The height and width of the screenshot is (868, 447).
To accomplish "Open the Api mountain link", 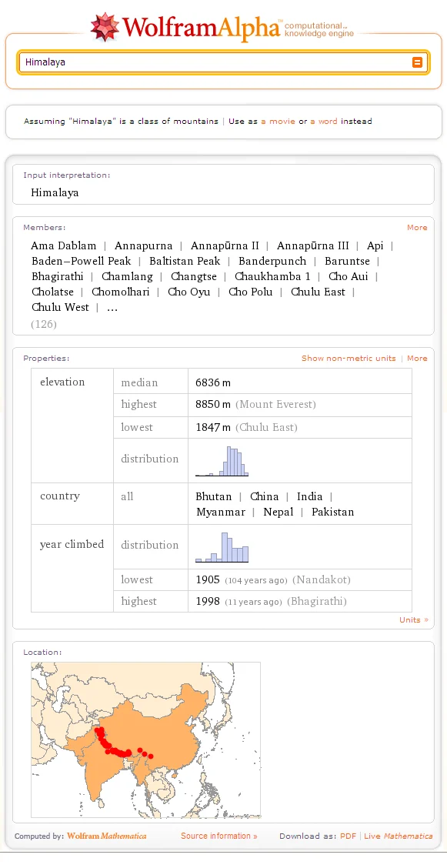I will point(375,245).
